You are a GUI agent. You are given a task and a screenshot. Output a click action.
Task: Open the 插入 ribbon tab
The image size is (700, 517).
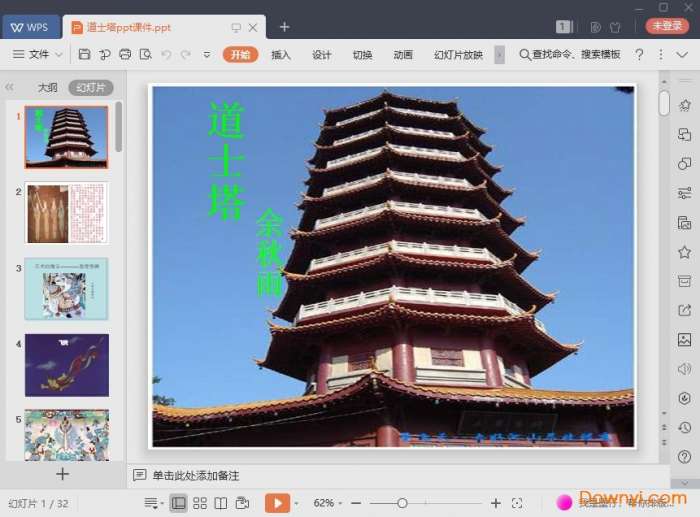click(x=281, y=54)
